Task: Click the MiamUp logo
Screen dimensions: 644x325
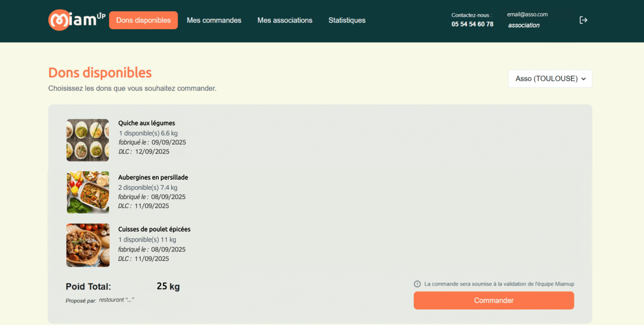Action: [x=76, y=20]
